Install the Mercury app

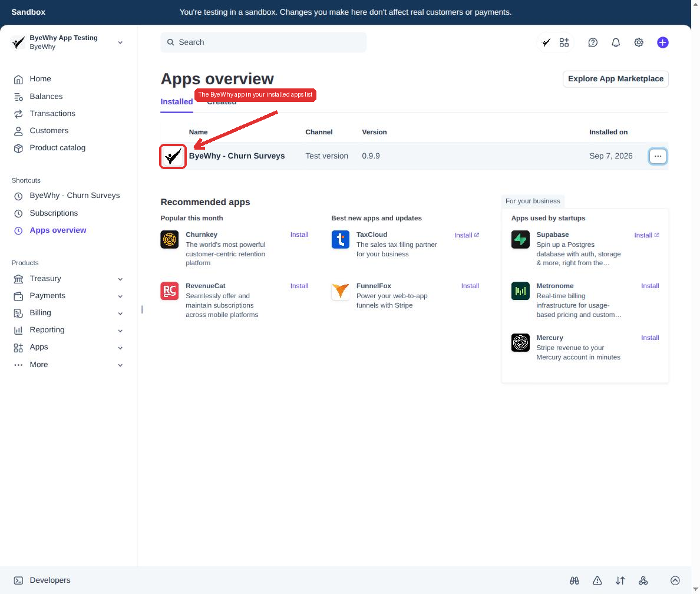[x=650, y=338]
